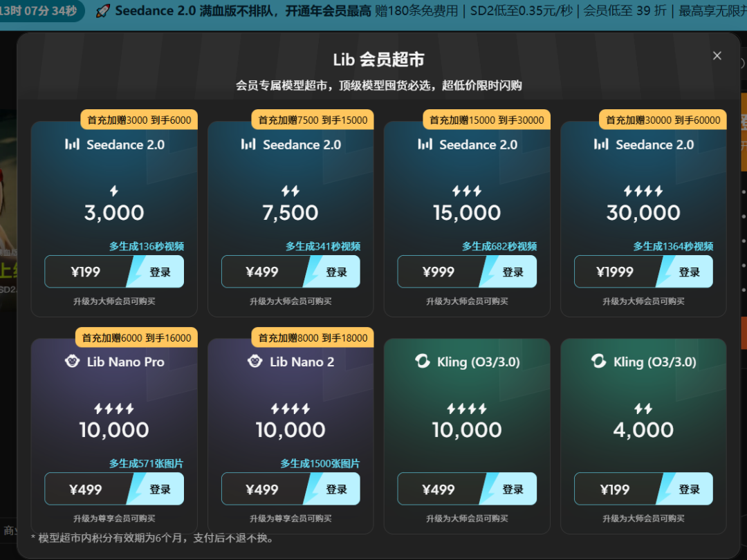
Task: Click the lightning icons above Kling 4,000
Action: pyautogui.click(x=643, y=409)
